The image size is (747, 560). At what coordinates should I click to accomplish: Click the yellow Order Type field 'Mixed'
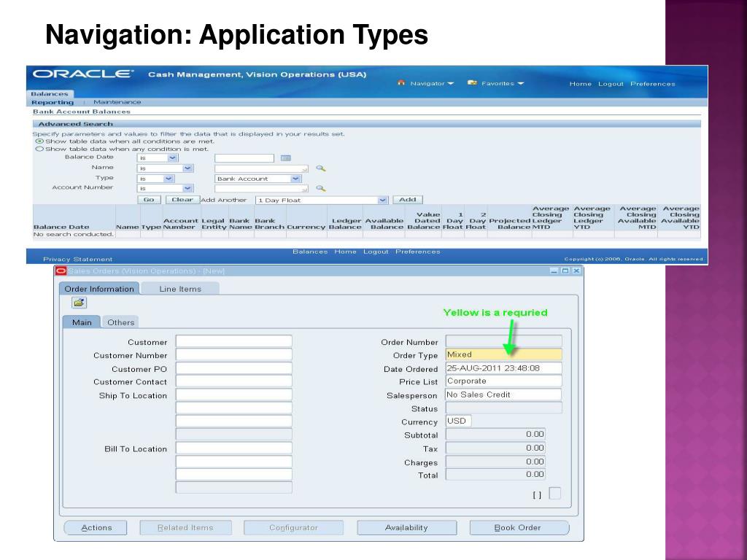[x=503, y=354]
